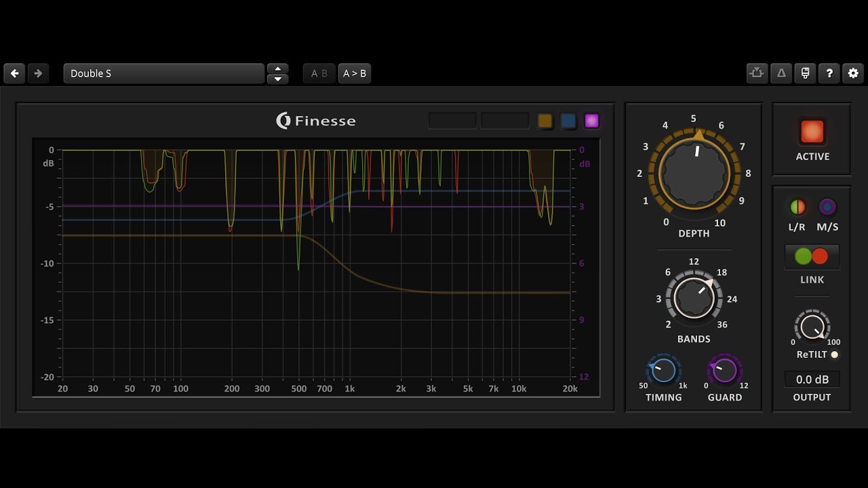Toggle the ReTILT indicator light
The image size is (868, 488).
pyautogui.click(x=835, y=354)
